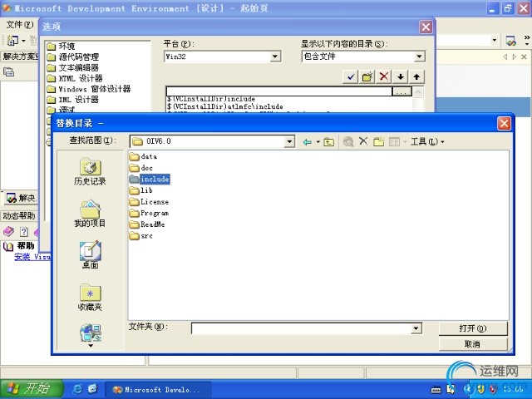Open the 平台 Win32 dropdown
This screenshot has width=532, height=399.
275,57
